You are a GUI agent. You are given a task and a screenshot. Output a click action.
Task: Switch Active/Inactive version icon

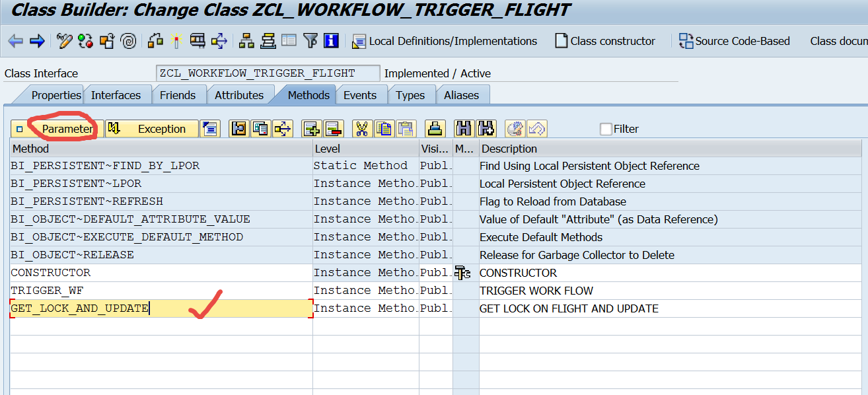coord(85,41)
